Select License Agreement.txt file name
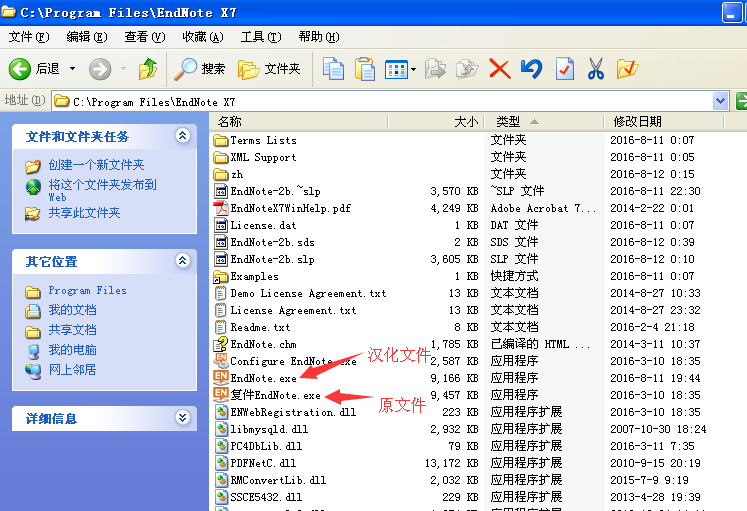This screenshot has height=511, width=747. (293, 311)
